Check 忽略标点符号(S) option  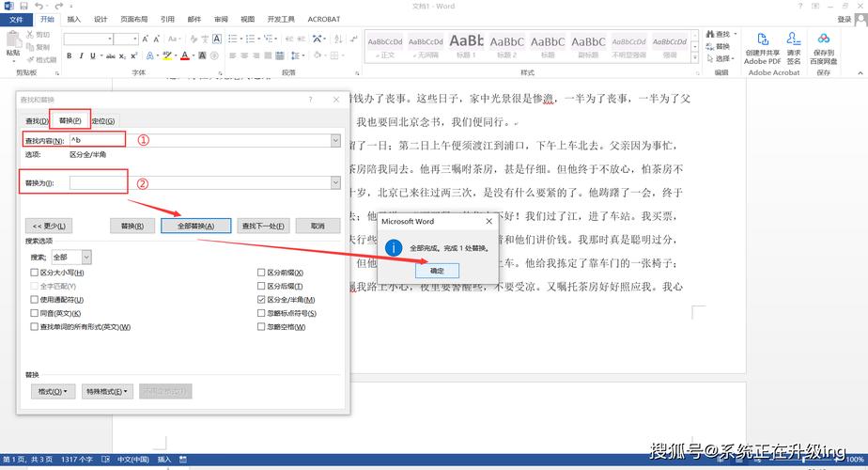pos(261,313)
